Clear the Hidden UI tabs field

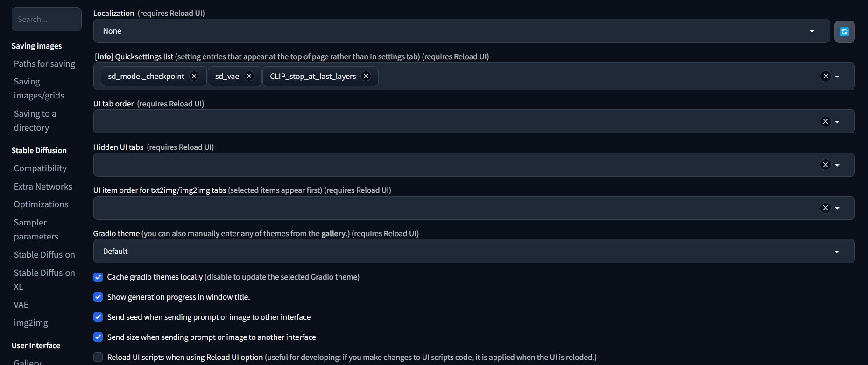826,165
